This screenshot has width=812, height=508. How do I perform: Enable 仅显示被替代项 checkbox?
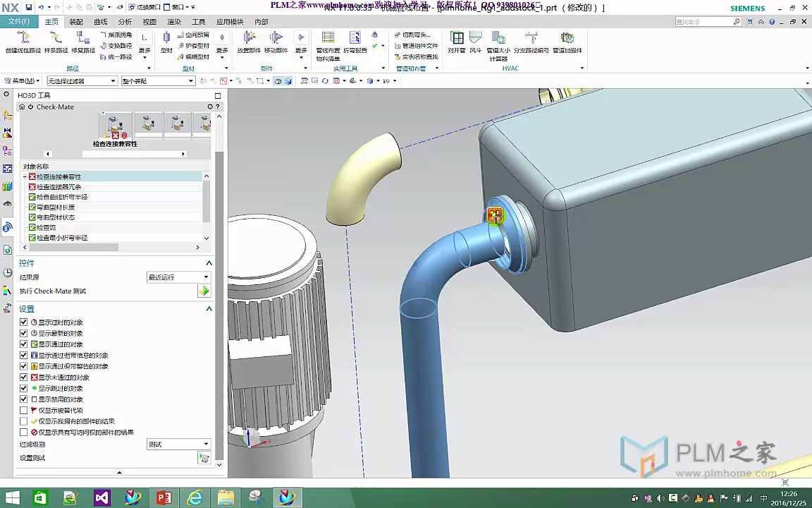click(24, 410)
